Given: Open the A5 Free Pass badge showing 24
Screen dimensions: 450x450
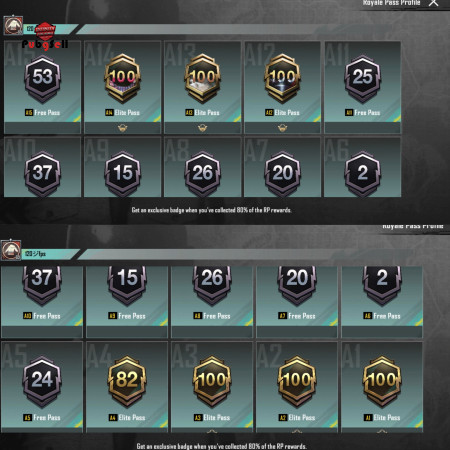Looking at the screenshot, I should tap(42, 382).
